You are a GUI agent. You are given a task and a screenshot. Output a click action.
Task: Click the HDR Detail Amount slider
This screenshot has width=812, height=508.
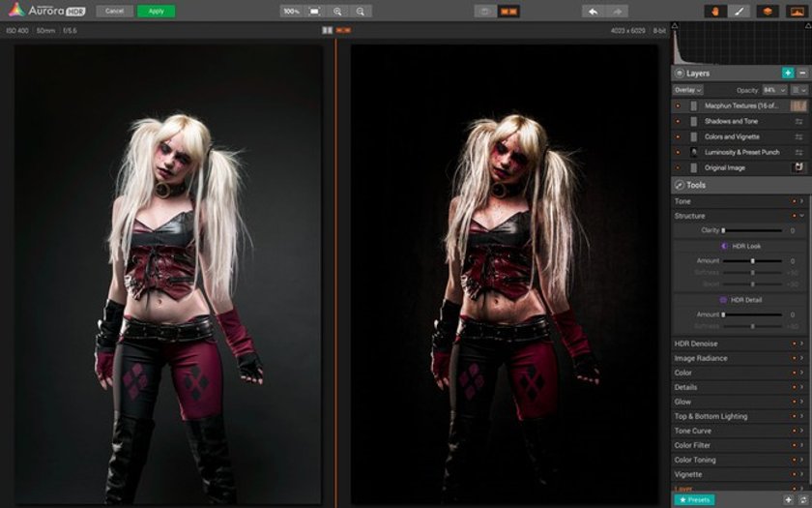click(x=752, y=314)
